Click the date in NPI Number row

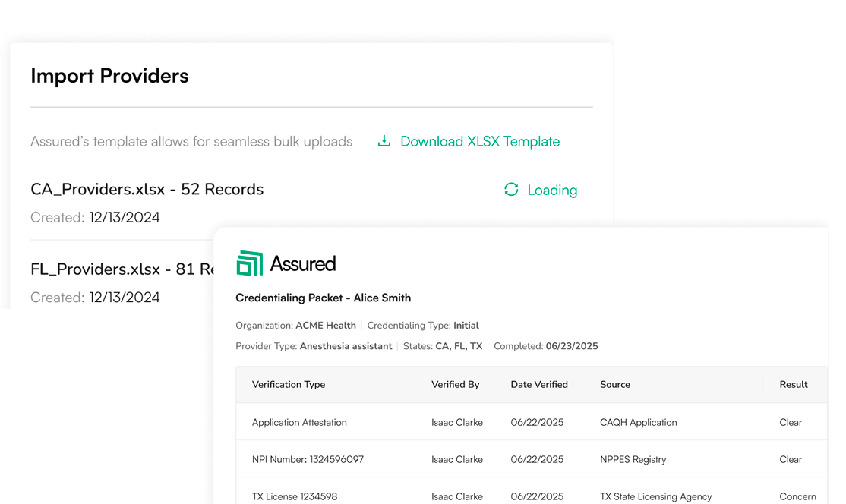[537, 459]
